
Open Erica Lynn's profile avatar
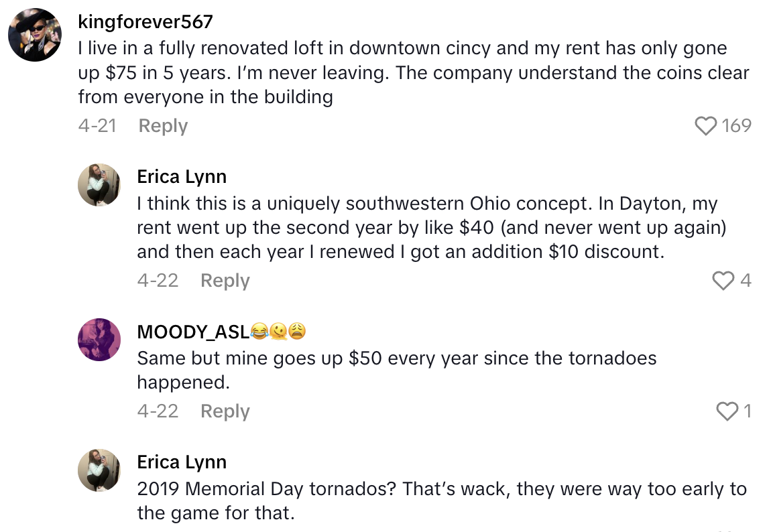click(x=99, y=184)
